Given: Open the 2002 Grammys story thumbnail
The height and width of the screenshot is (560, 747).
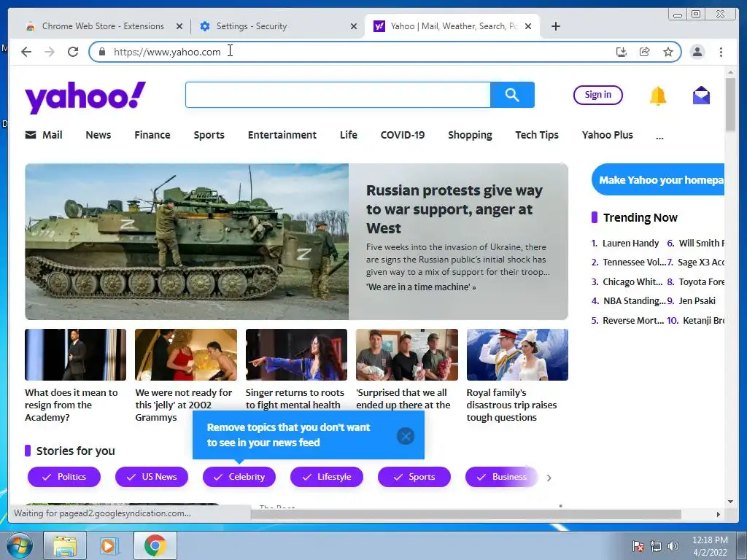Looking at the screenshot, I should pyautogui.click(x=186, y=355).
